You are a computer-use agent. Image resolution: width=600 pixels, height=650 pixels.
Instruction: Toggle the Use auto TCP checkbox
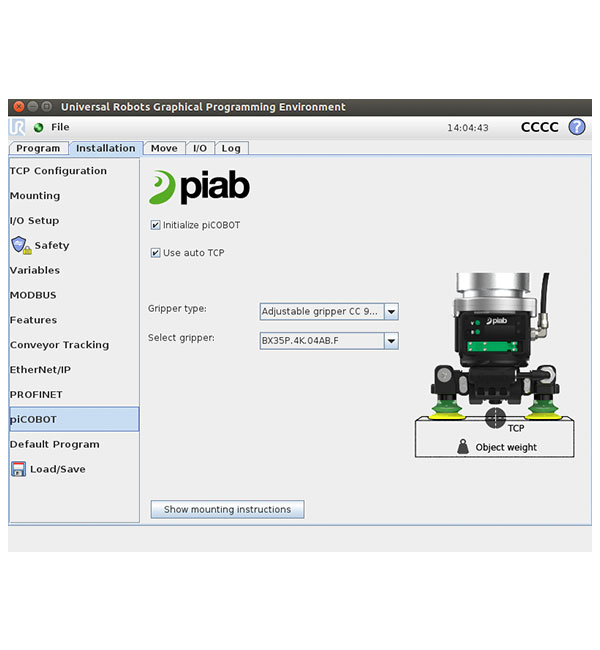155,253
